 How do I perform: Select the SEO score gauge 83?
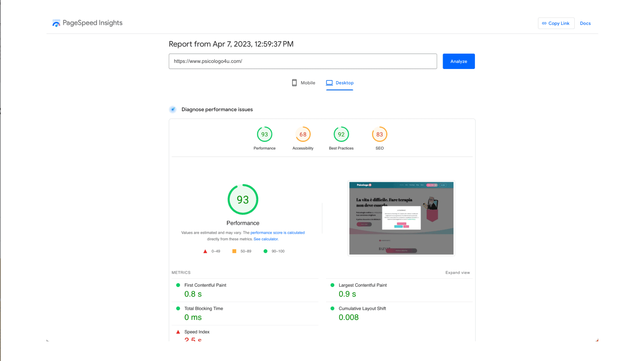tap(379, 135)
